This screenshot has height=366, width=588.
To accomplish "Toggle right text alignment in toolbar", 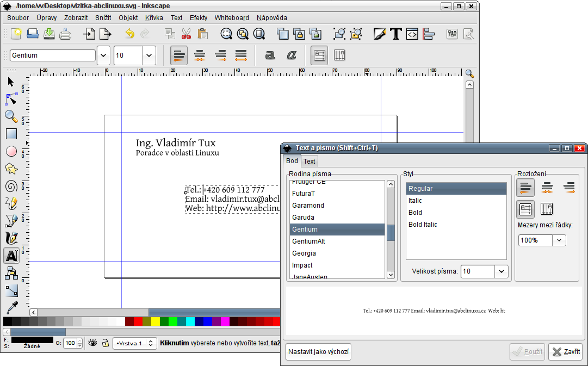I will pyautogui.click(x=220, y=55).
